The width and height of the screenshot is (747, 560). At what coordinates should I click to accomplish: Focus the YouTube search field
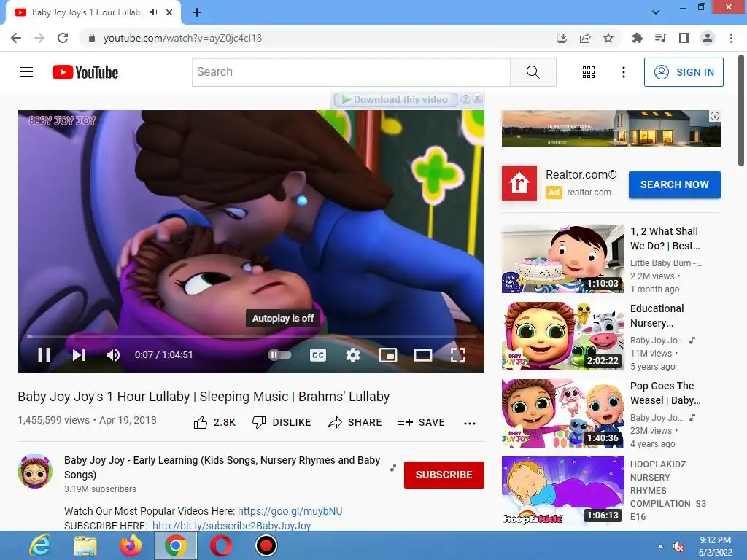351,72
